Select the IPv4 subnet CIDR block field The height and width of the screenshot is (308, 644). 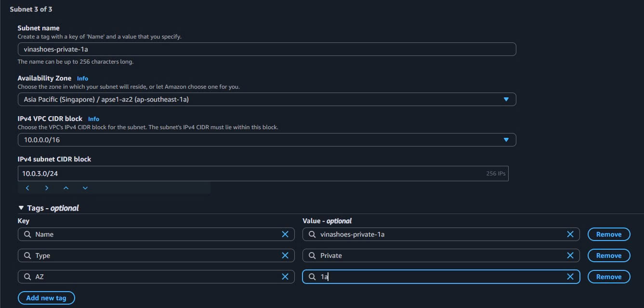241,173
